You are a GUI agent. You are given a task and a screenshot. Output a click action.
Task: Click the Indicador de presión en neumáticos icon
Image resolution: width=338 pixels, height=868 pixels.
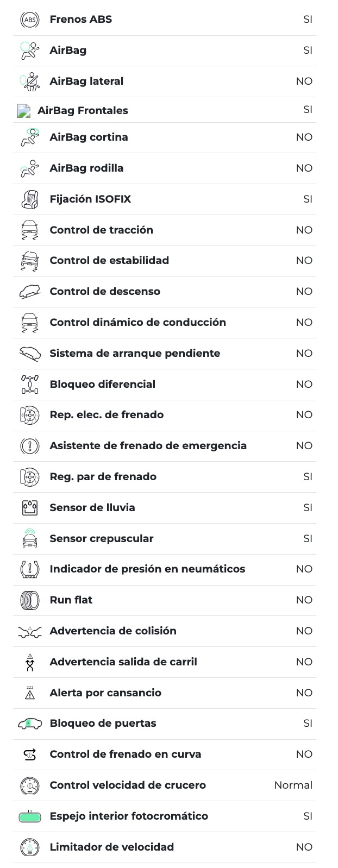point(29,569)
